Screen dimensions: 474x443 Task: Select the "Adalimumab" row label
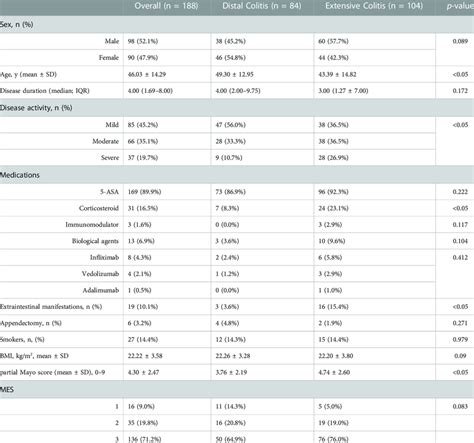click(x=101, y=290)
